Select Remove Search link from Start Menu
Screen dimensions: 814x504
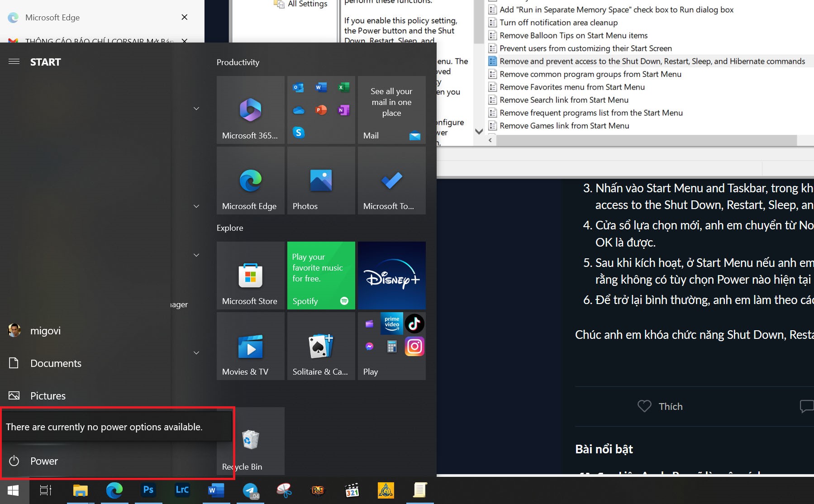[x=564, y=100]
